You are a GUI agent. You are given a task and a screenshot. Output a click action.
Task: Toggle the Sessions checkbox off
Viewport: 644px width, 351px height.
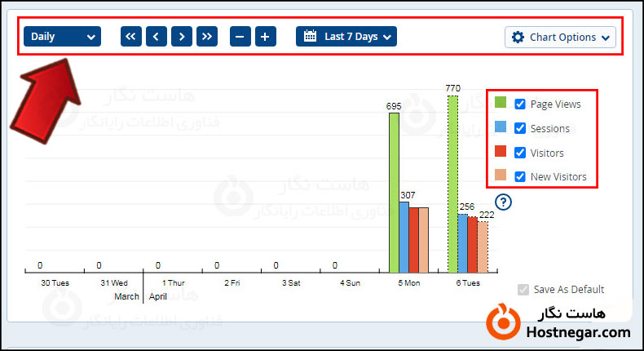coord(519,129)
